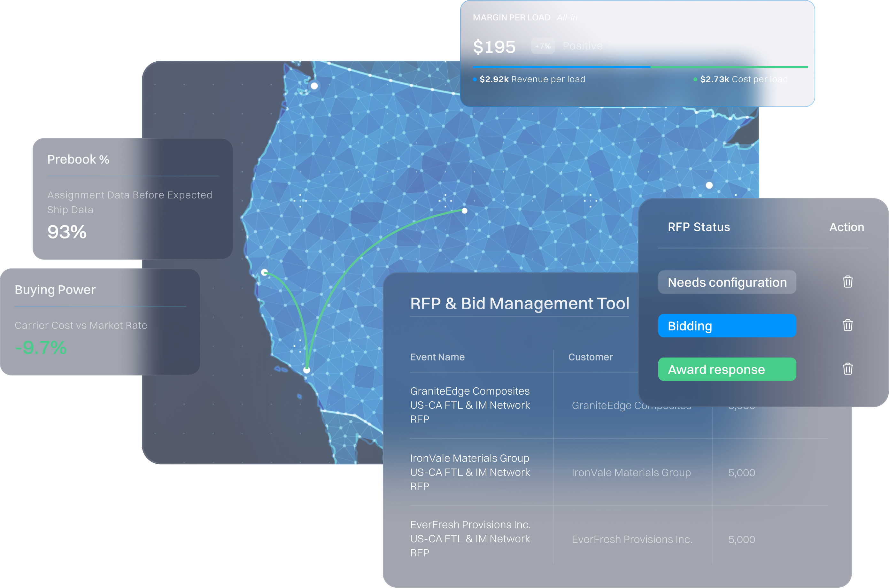Select the Seattle map location dot
889x588 pixels.
click(x=314, y=86)
